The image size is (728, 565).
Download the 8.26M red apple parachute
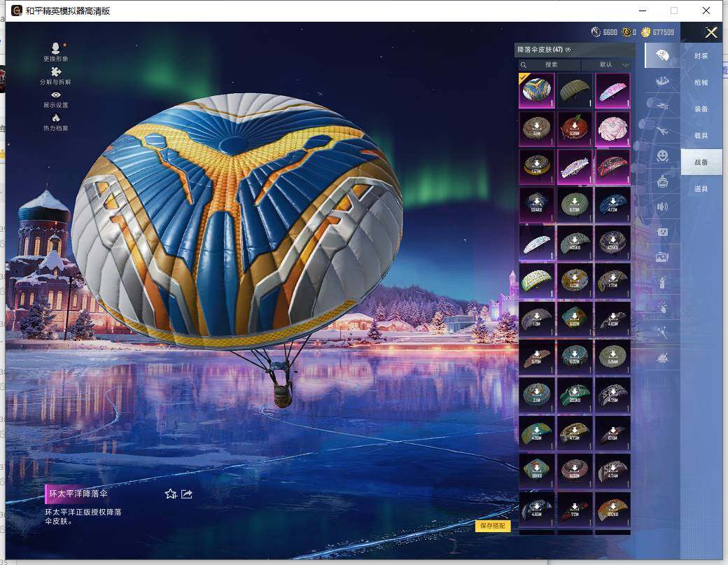coord(574,129)
